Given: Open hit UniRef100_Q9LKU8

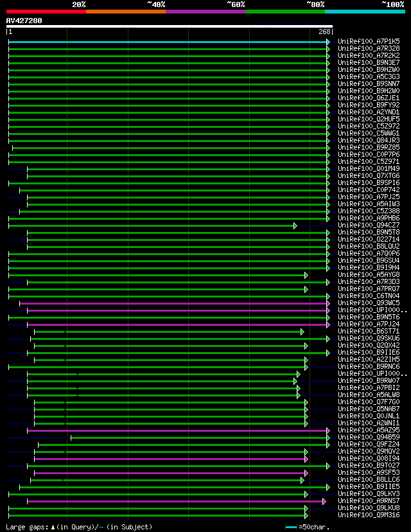Looking at the screenshot, I should [369, 508].
